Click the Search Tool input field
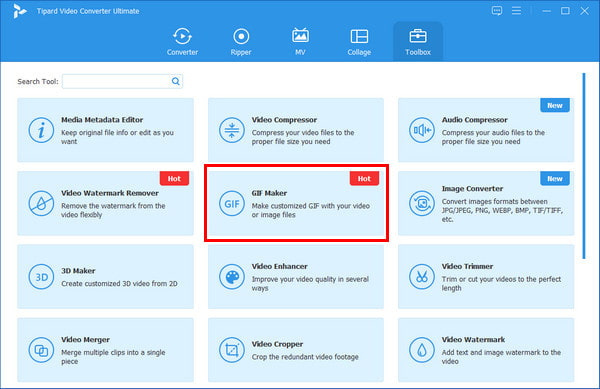 (x=122, y=81)
